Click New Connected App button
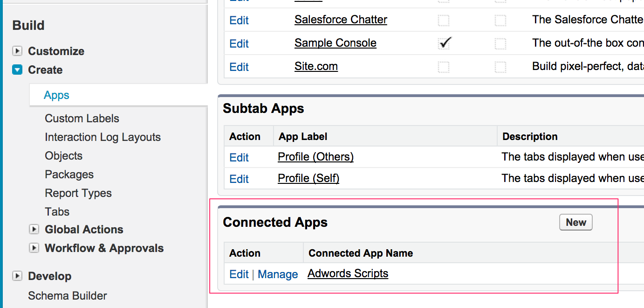This screenshot has width=644, height=308. click(575, 223)
